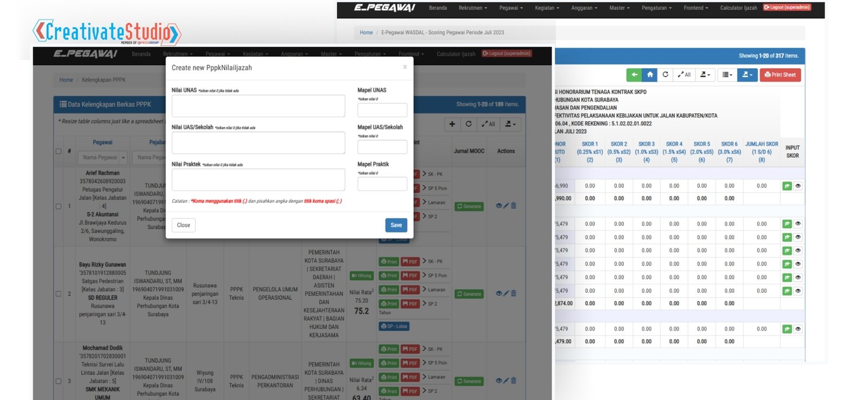Click red PDF button for Bayu's SK-PK
868x400 pixels.
click(410, 262)
